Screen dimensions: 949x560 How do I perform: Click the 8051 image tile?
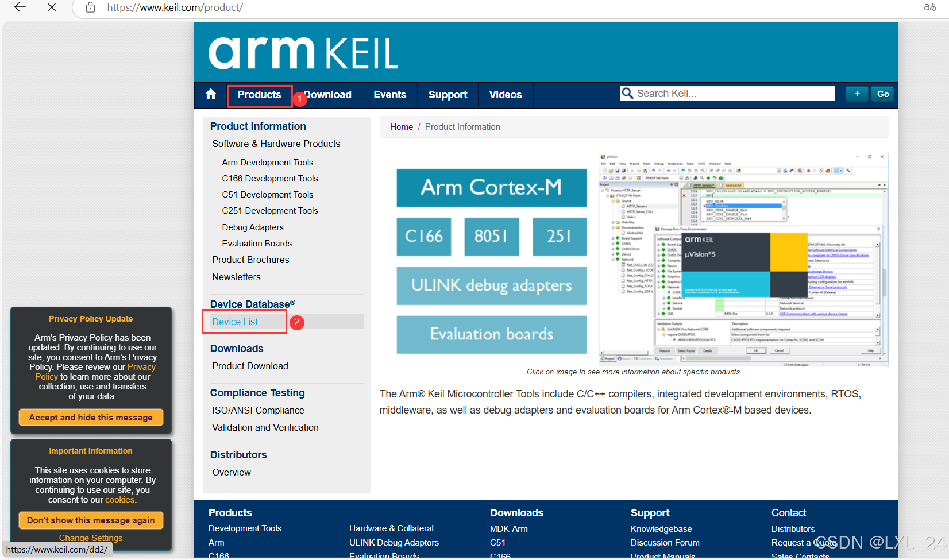pyautogui.click(x=492, y=237)
